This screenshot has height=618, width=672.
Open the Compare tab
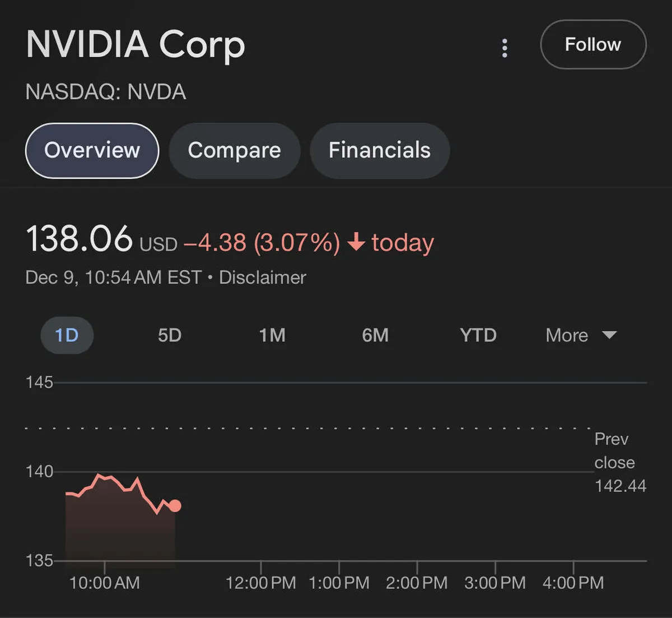(x=234, y=150)
